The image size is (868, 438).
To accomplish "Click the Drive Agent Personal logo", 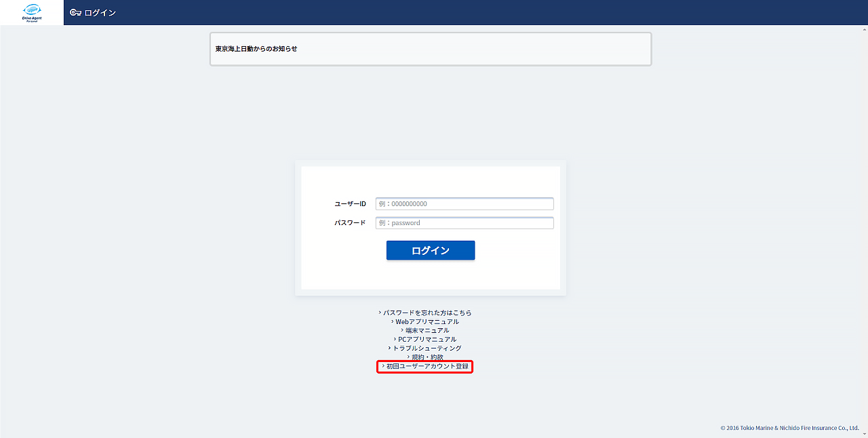I will point(32,12).
